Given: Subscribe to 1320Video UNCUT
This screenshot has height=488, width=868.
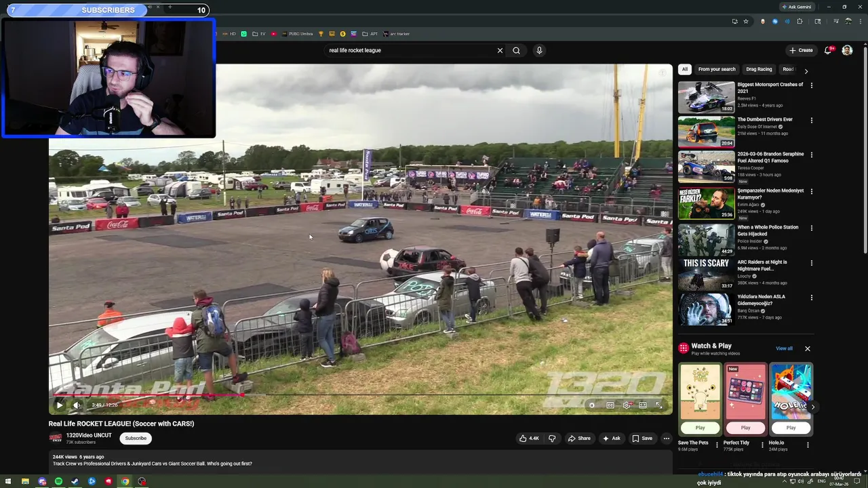Looking at the screenshot, I should 136,439.
